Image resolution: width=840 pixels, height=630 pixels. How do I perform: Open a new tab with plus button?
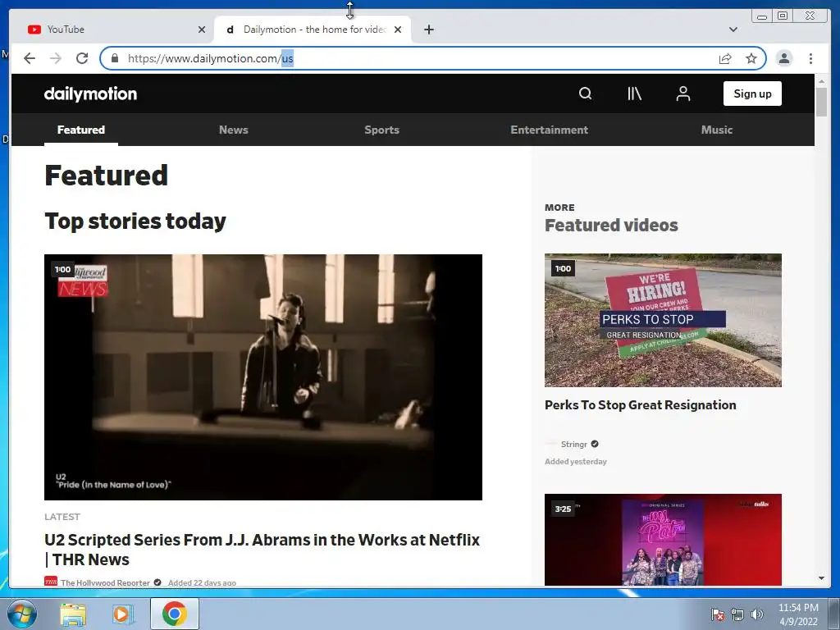pyautogui.click(x=428, y=30)
